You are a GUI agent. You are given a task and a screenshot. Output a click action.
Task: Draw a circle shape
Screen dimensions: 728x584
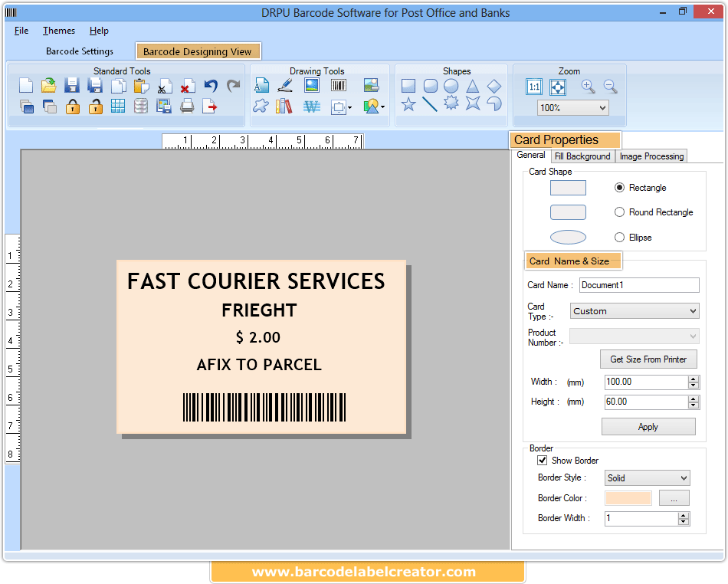click(x=451, y=87)
